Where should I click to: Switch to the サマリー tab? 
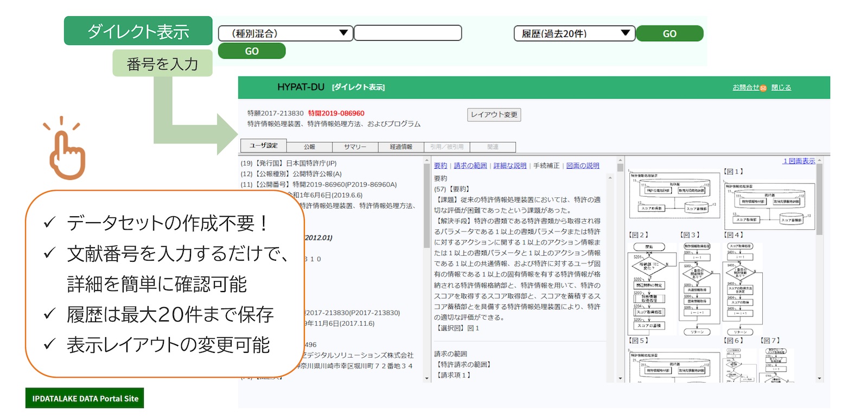[355, 147]
